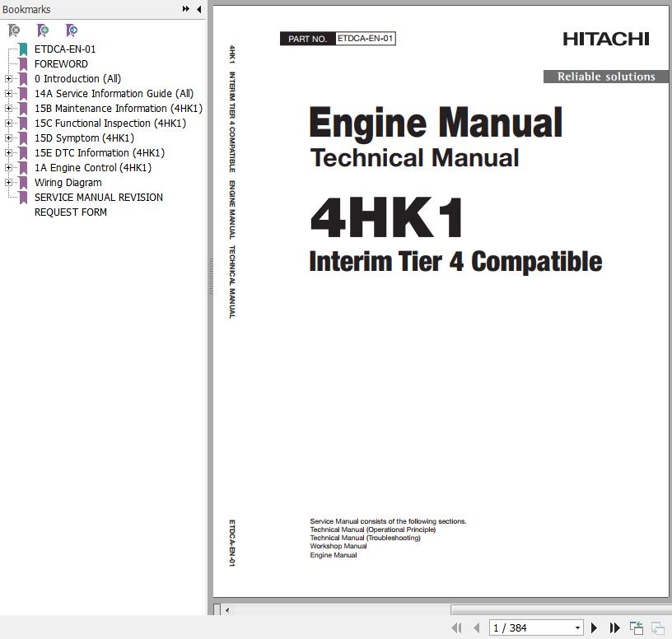
Task: Click the previous view icon in status bar
Action: point(637,627)
